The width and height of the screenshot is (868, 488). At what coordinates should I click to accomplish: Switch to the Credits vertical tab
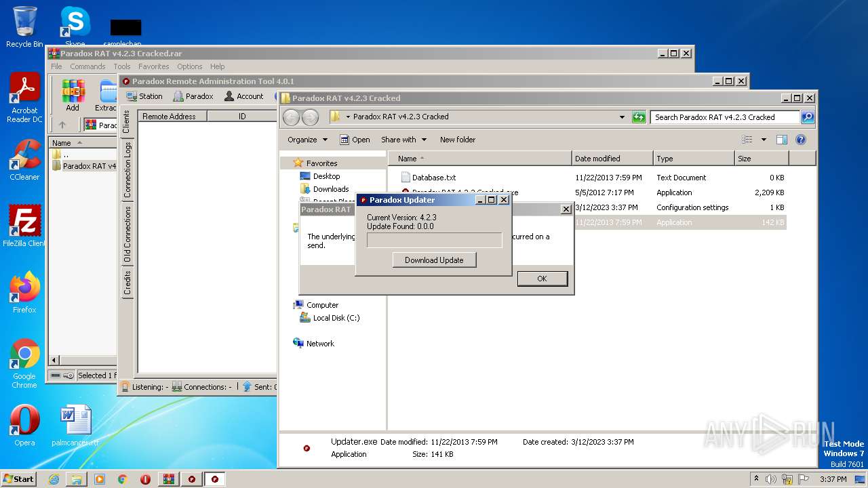click(126, 283)
